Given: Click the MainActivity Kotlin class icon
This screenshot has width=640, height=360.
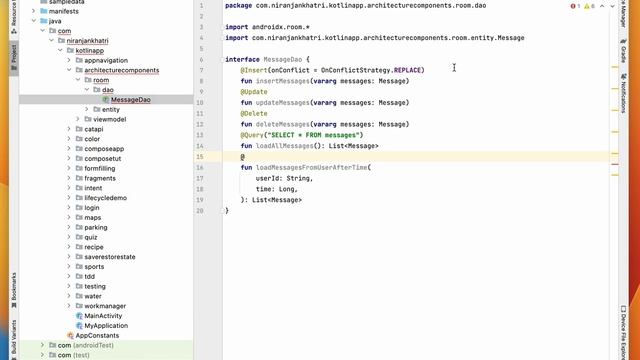Looking at the screenshot, I should pos(79,316).
